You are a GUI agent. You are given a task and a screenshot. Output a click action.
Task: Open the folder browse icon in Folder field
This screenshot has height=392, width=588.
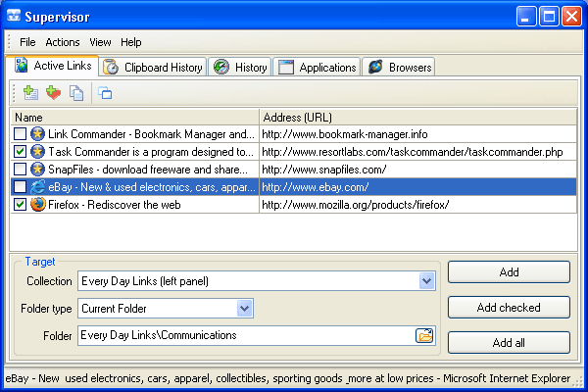tap(424, 335)
